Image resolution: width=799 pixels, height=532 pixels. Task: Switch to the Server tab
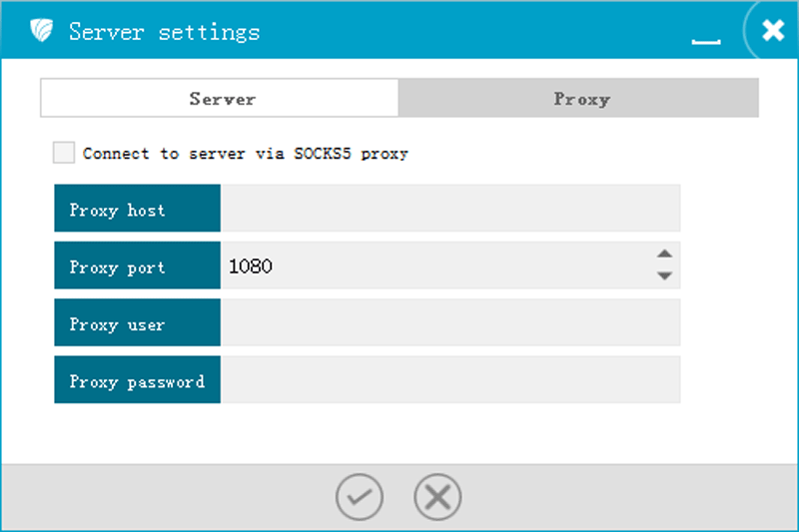point(220,99)
